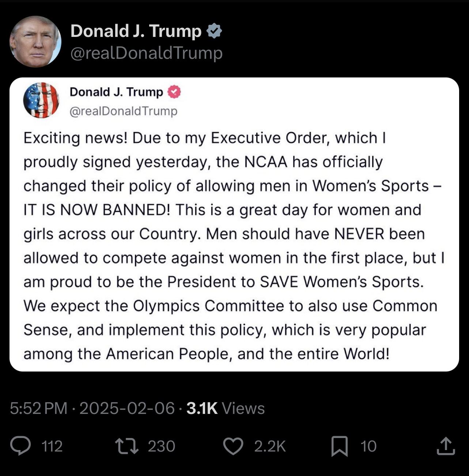Open the poster's profile picture
This screenshot has height=476, width=469.
(35, 42)
